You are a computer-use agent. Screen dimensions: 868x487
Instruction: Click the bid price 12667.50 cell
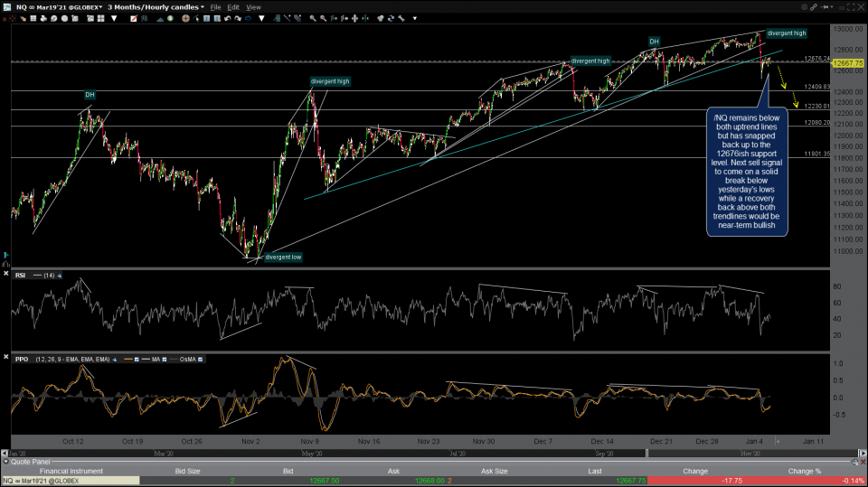(325, 481)
